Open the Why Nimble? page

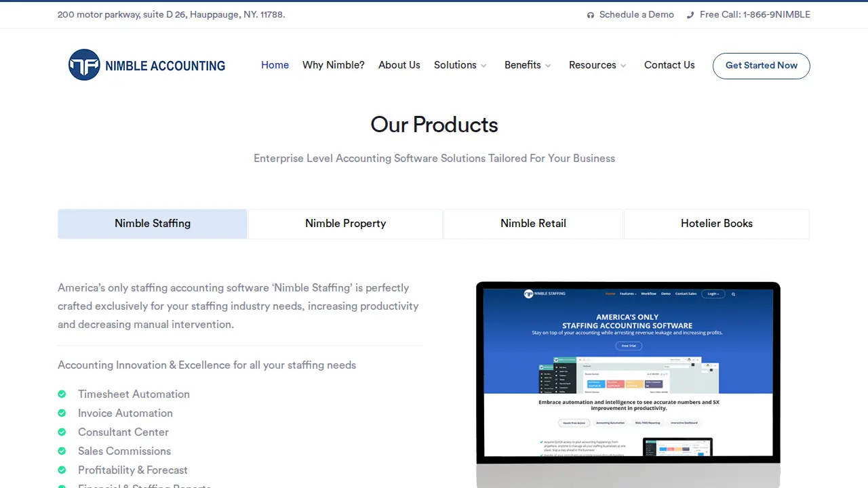(334, 65)
